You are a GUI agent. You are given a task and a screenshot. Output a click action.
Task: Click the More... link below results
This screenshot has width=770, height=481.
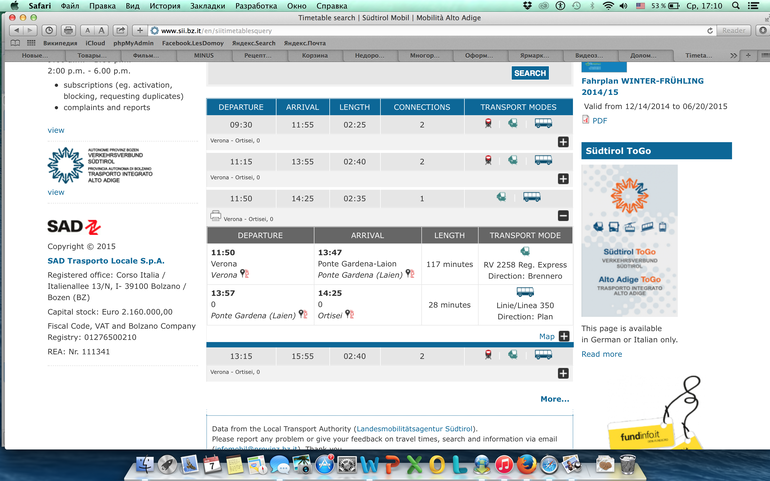(554, 399)
